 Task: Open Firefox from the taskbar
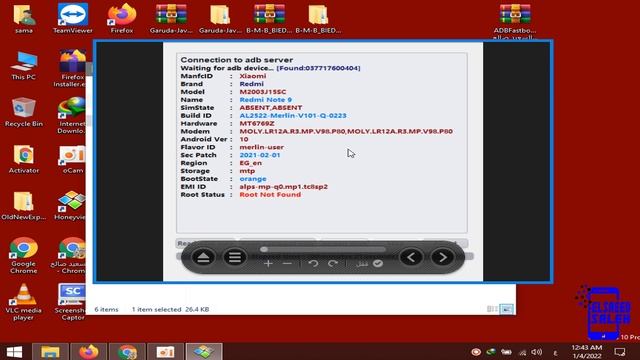(89, 352)
